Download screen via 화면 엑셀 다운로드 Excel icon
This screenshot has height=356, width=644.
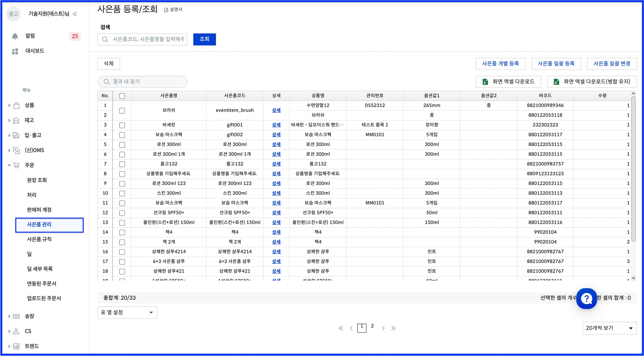click(485, 82)
